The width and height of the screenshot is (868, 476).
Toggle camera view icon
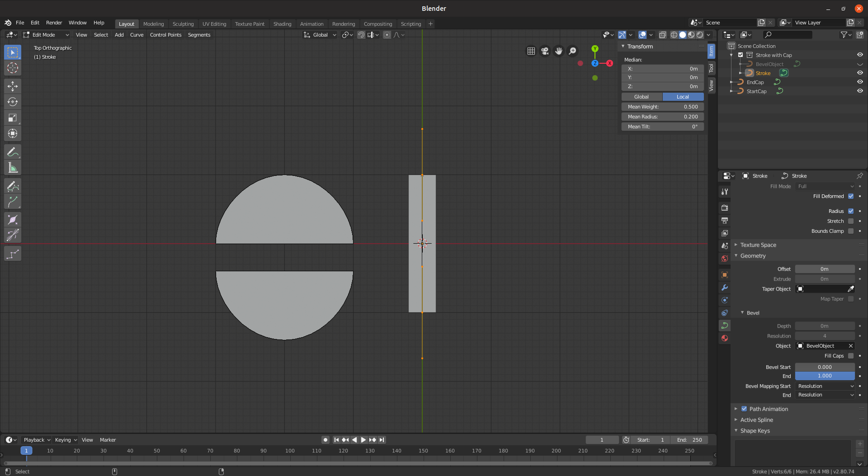pyautogui.click(x=545, y=51)
